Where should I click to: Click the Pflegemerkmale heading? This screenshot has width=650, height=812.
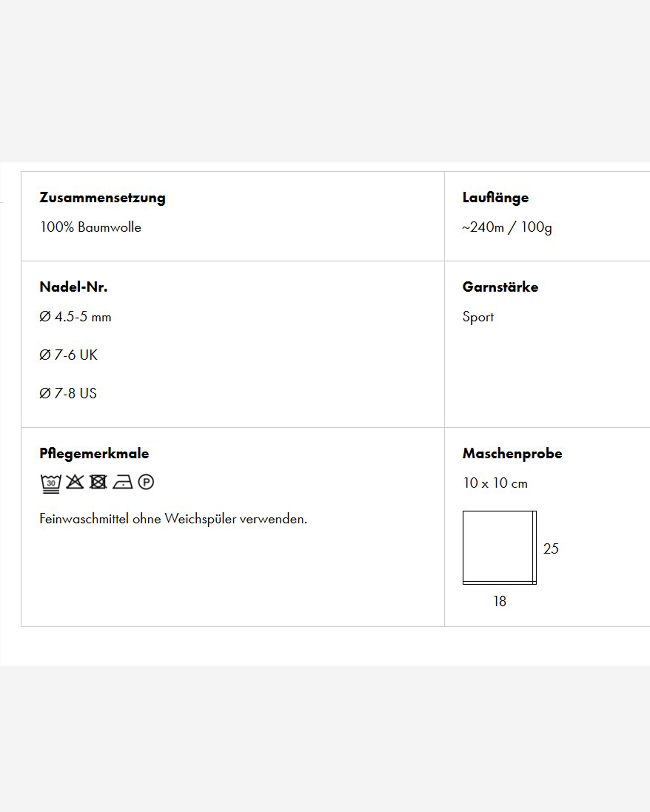(94, 453)
